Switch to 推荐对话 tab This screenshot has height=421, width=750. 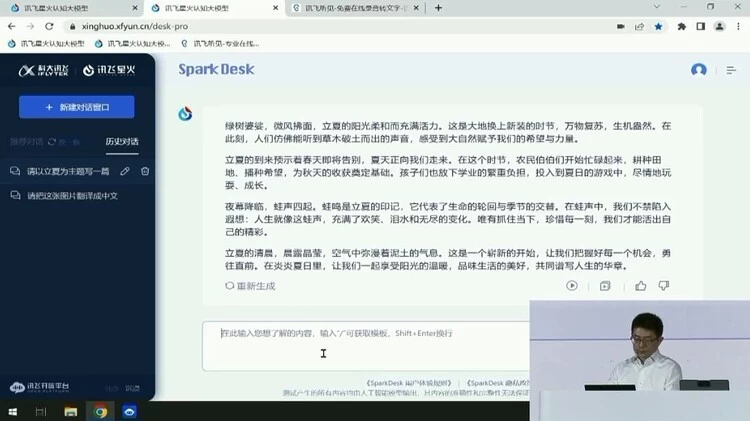[27, 142]
